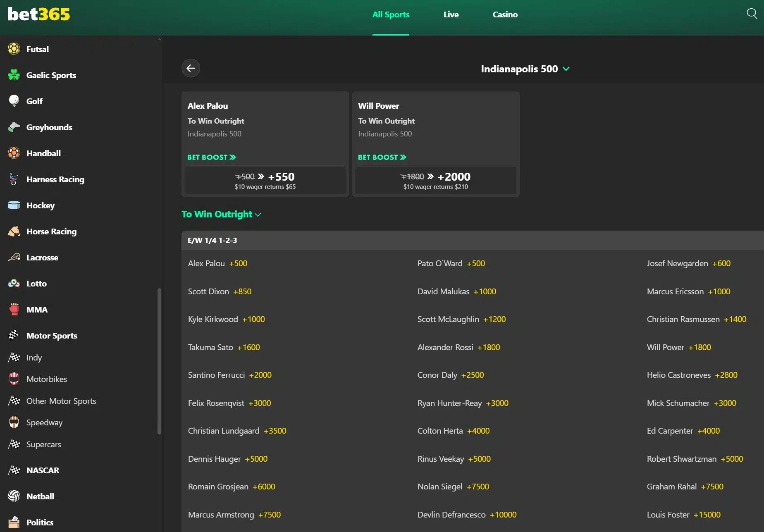Screen dimensions: 764x532
Task: Choose Santino Ferrucci at +2000
Action: (229, 375)
